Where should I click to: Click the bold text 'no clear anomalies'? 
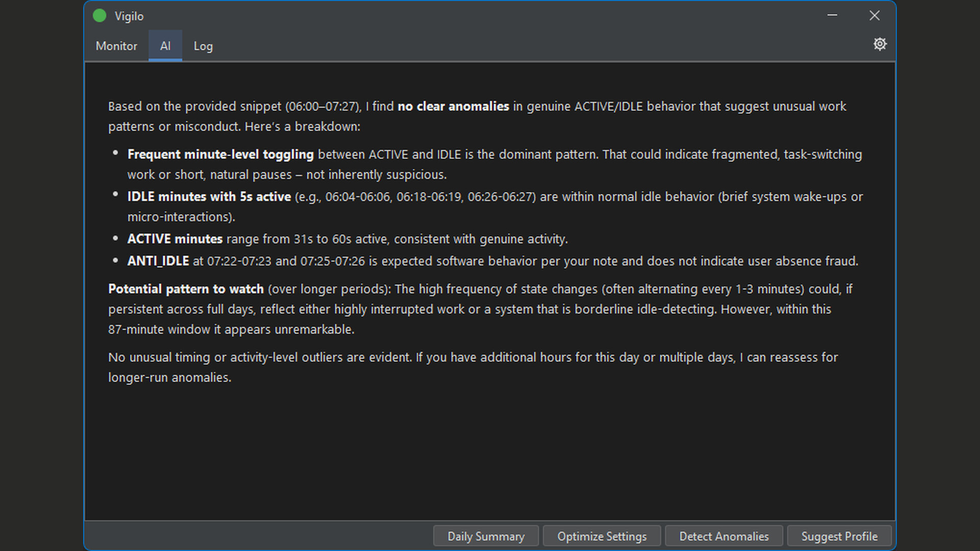pos(453,106)
